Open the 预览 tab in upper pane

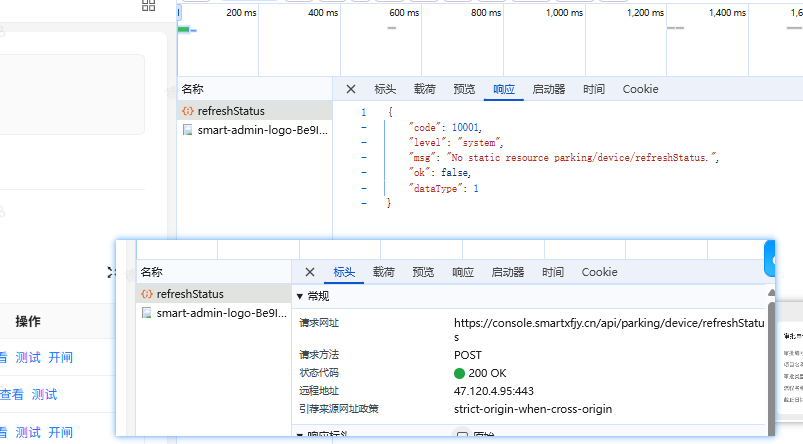click(x=464, y=89)
